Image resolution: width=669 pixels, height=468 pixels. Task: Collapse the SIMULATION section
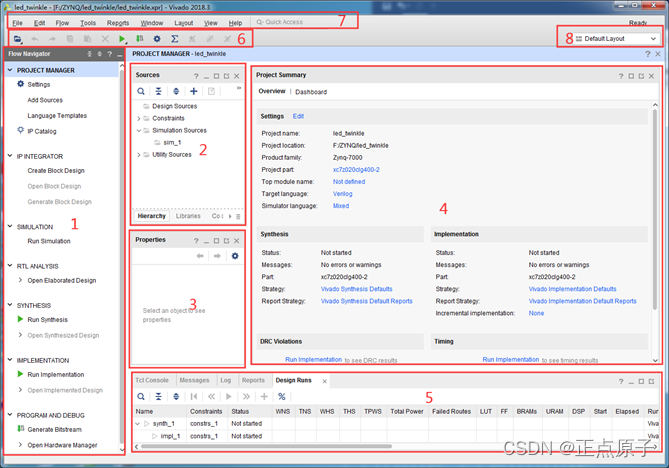point(10,227)
